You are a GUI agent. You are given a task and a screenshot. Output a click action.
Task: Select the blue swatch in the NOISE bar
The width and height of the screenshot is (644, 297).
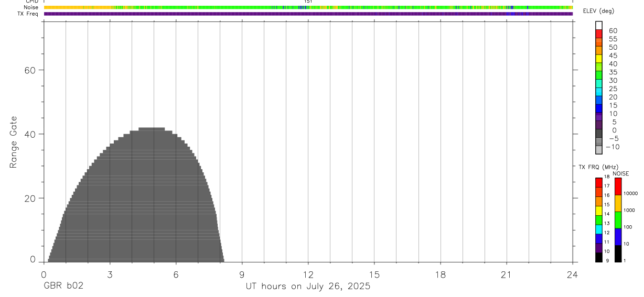[x=618, y=237]
